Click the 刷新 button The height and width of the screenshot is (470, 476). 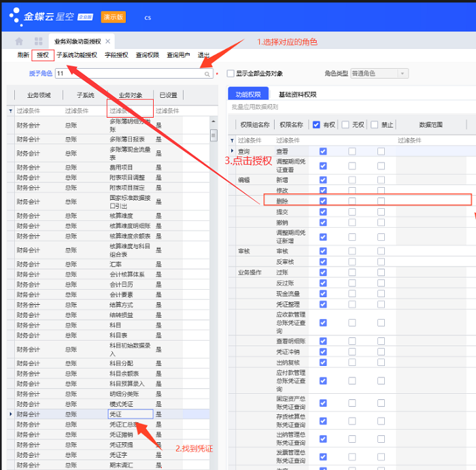coord(23,55)
